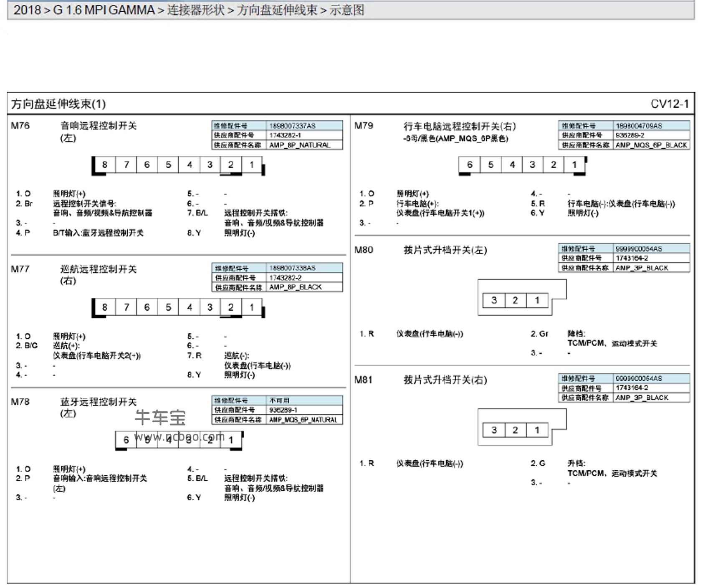Viewport: 703px width, 588px height.
Task: Click pin 6 of the M79 connector
Action: coord(470,165)
